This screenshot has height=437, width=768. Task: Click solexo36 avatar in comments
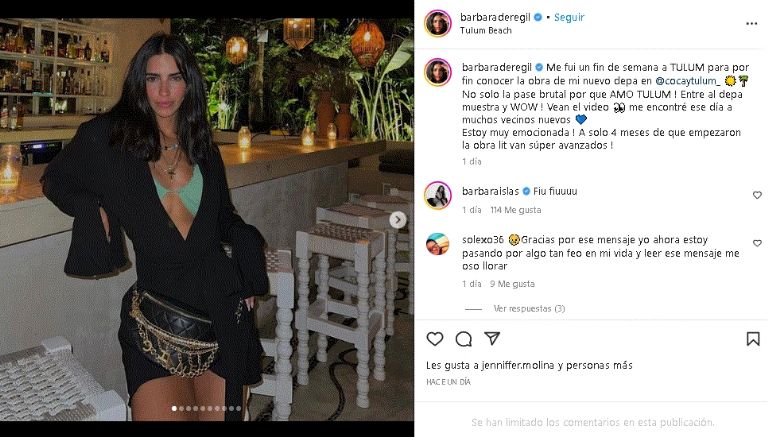437,244
